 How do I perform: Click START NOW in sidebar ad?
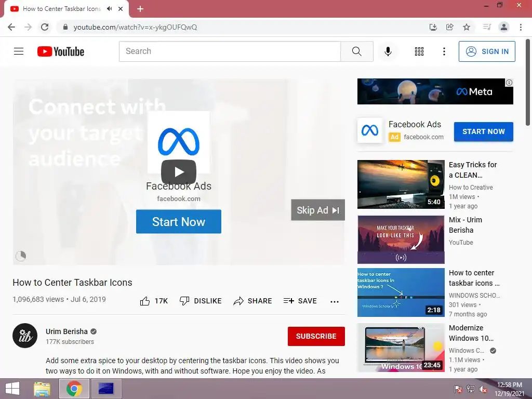(484, 131)
